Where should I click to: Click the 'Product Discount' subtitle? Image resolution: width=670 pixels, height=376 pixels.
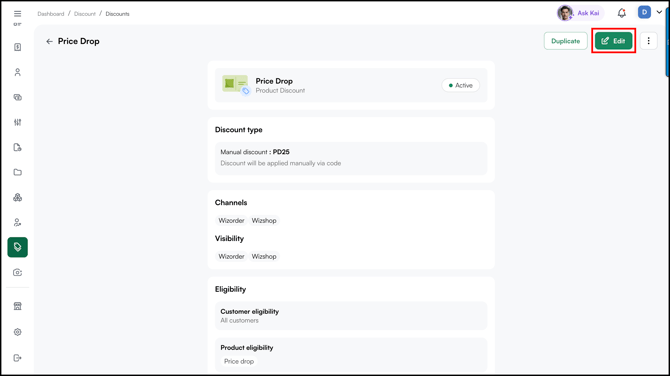pyautogui.click(x=280, y=91)
